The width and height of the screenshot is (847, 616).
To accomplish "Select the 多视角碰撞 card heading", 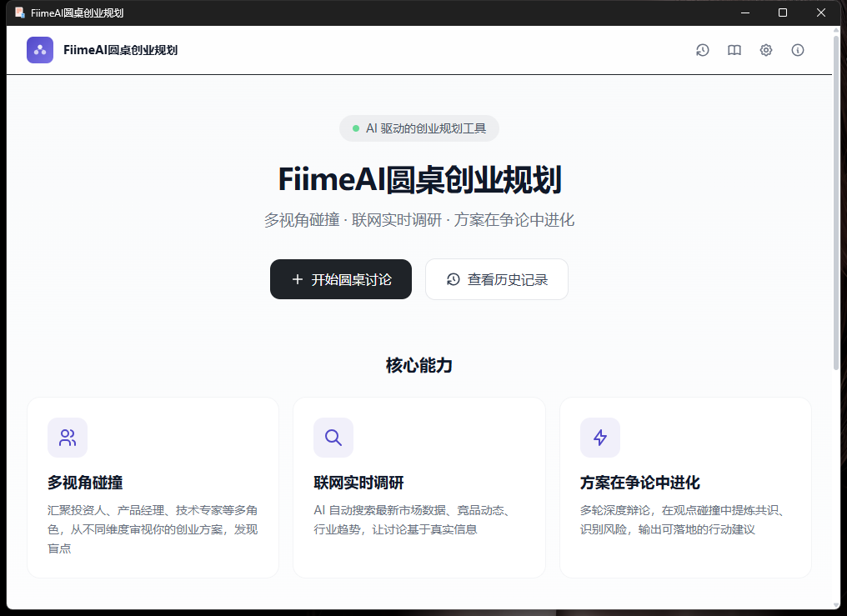I will click(85, 483).
